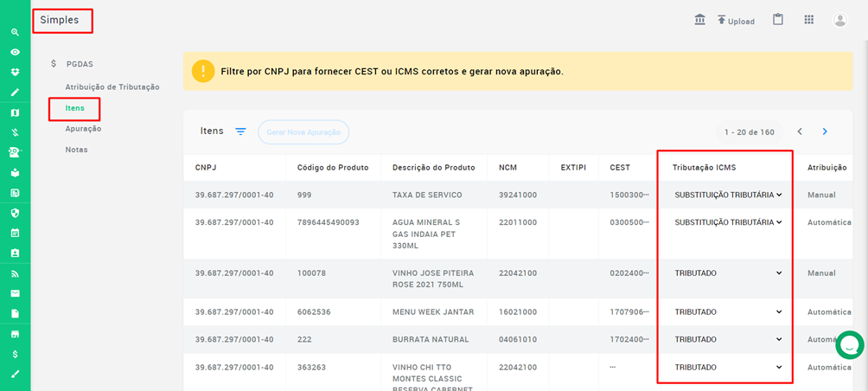Click the bank building icon in header
This screenshot has height=391, width=868.
(699, 20)
